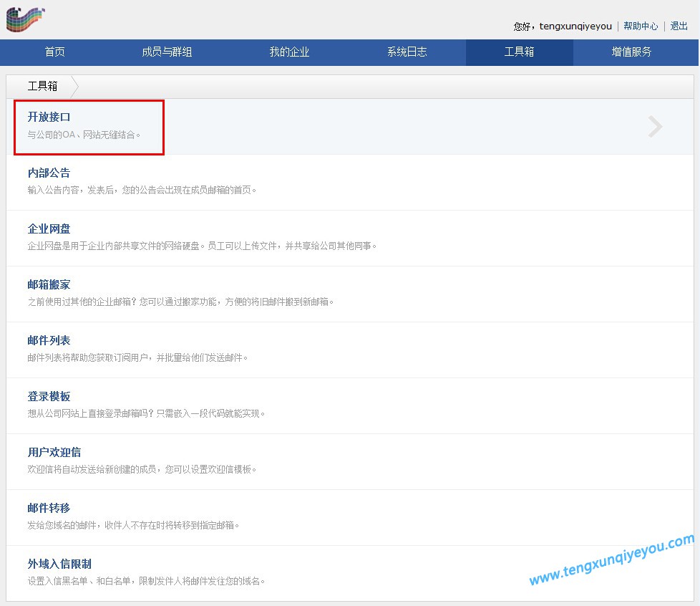
Task: Open the 首页 tab
Action: tap(55, 52)
